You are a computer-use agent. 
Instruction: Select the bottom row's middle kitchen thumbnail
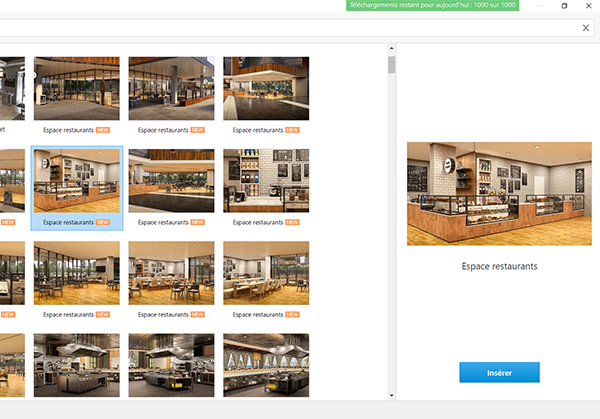coord(171,363)
